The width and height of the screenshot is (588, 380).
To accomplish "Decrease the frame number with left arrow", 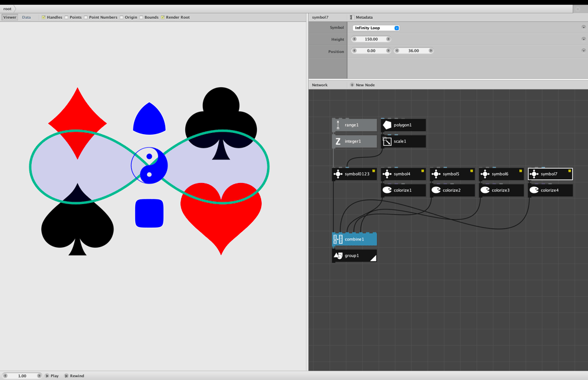I will pyautogui.click(x=5, y=376).
